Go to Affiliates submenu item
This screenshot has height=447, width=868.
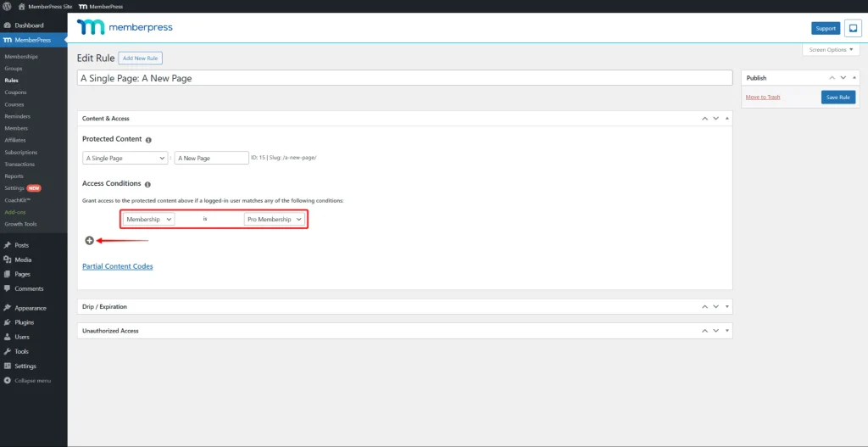coord(15,140)
